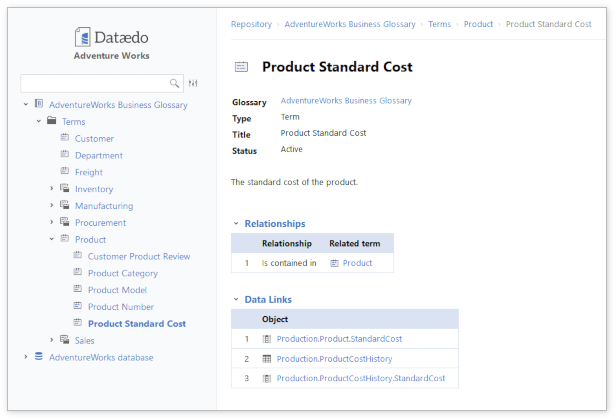Open the Production.Product.StandardCost data link
The width and height of the screenshot is (616, 420).
pyautogui.click(x=339, y=339)
